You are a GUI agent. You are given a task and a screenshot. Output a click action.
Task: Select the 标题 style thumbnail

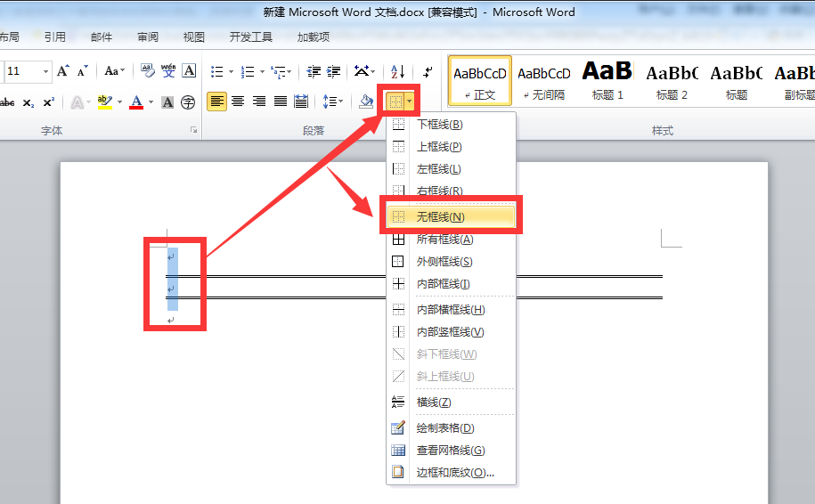(736, 81)
